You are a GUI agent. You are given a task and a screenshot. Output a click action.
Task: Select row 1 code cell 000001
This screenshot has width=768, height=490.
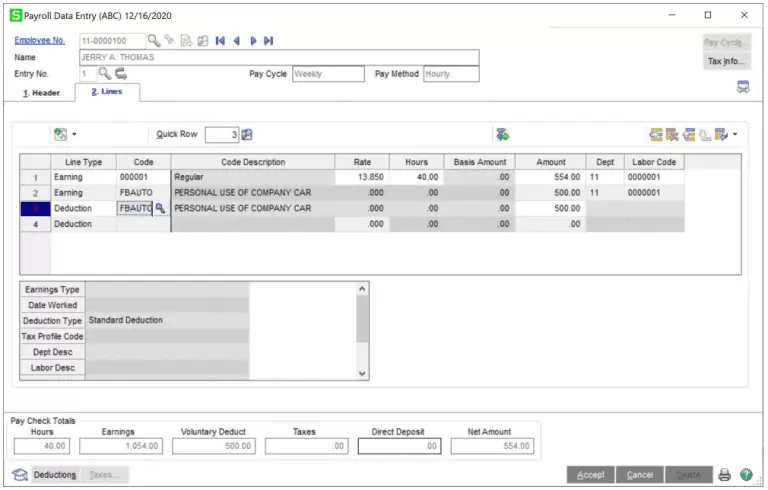pyautogui.click(x=144, y=177)
